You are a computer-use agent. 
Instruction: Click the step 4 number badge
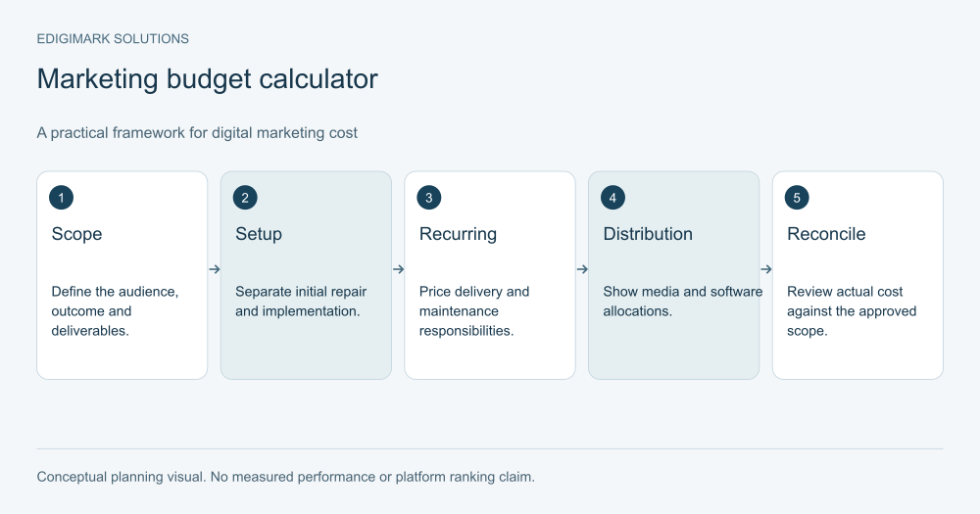(612, 198)
